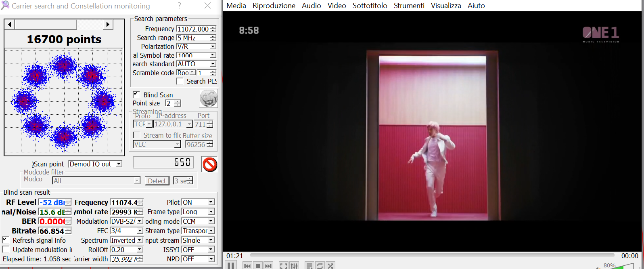Image resolution: width=644 pixels, height=269 pixels.
Task: Toggle loop mode in VLC
Action: 320,266
